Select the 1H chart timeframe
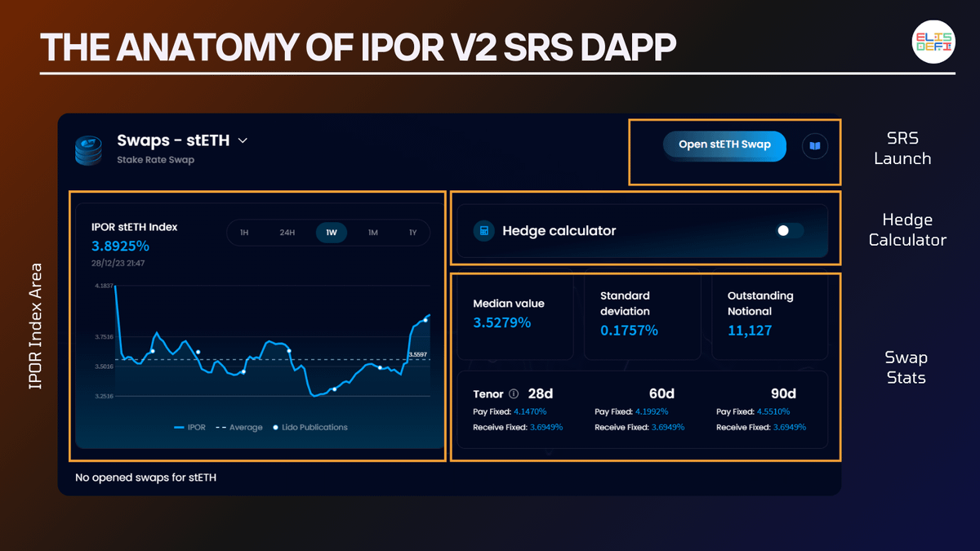The width and height of the screenshot is (980, 551). coord(244,233)
